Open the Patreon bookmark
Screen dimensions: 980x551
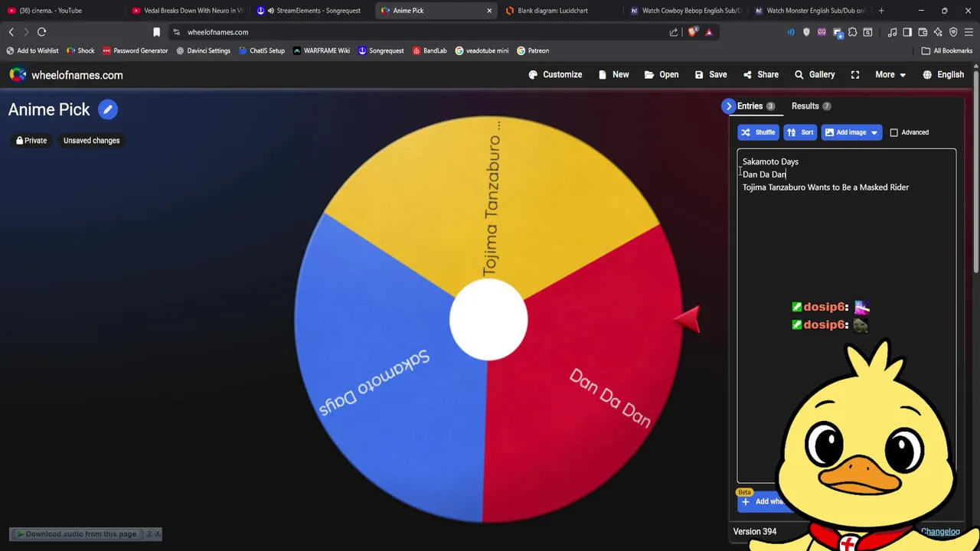point(533,51)
